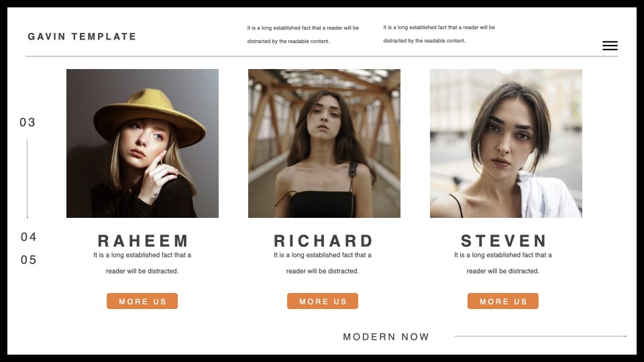Click the MORE US button under Raheem
Viewport: 644px width, 362px height.
(142, 301)
